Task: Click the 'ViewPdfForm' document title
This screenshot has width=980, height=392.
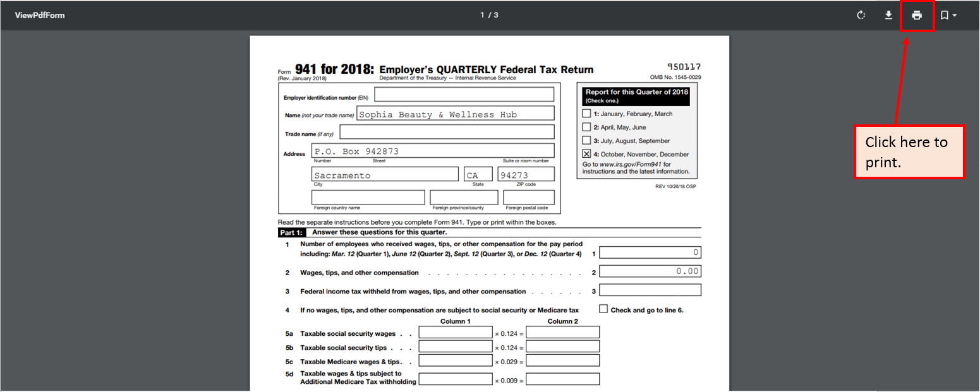Action: tap(40, 15)
